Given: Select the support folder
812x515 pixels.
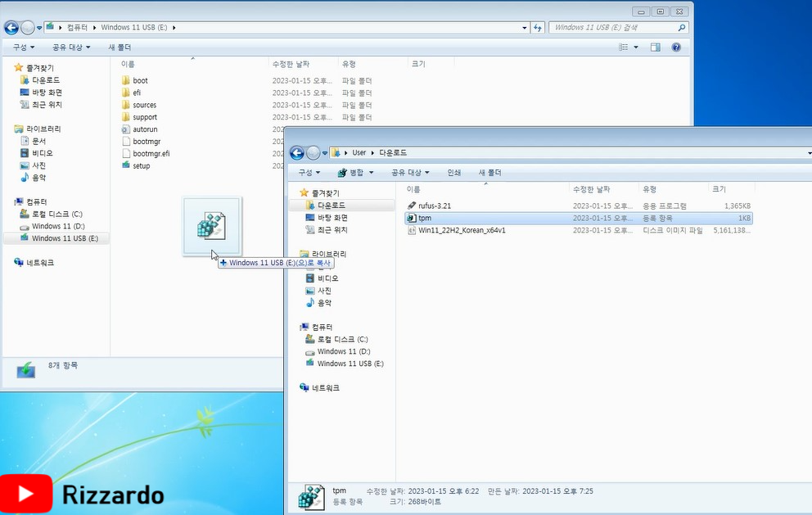Looking at the screenshot, I should (145, 117).
